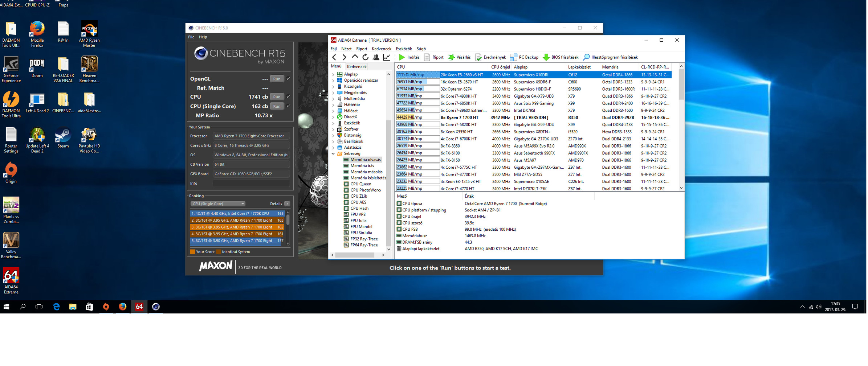Viewport: 868px width, 366px height.
Task: Click the CPU órajel column header
Action: click(x=500, y=67)
